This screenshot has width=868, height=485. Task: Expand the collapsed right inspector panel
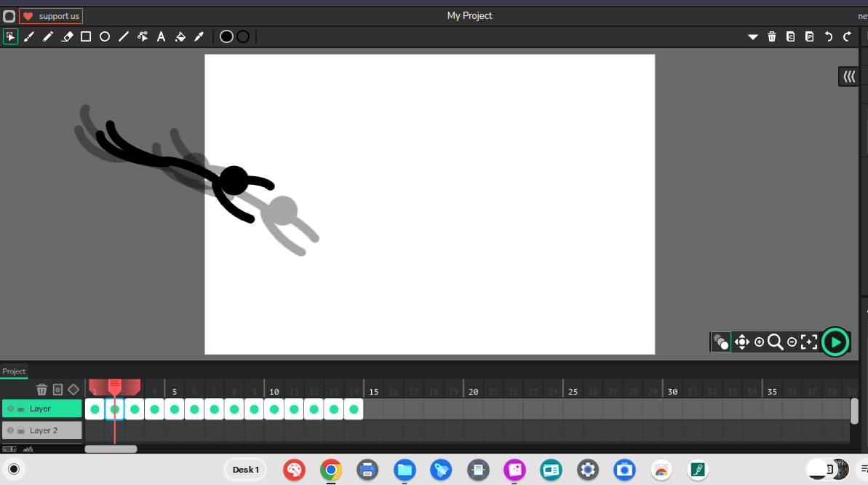(x=848, y=76)
